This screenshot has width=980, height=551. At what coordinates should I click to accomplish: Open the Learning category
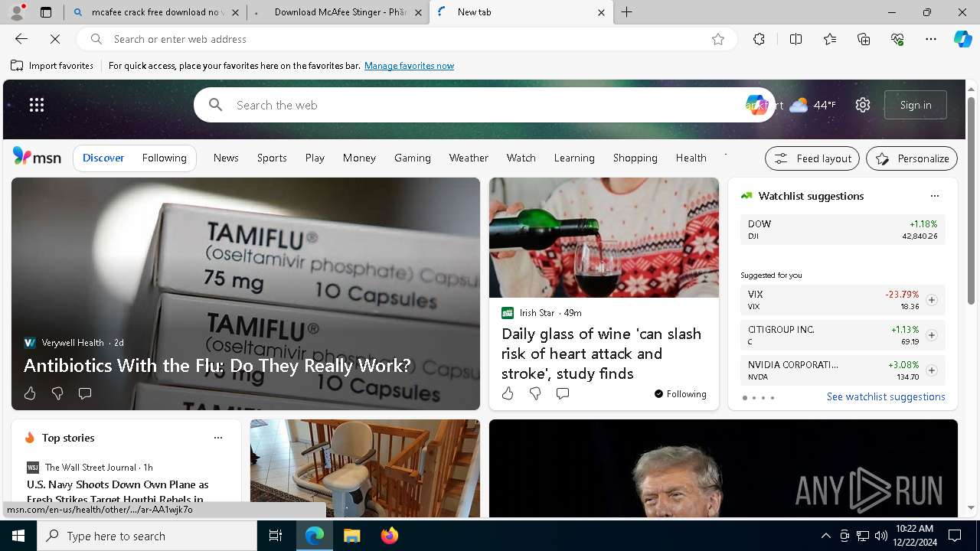click(574, 158)
